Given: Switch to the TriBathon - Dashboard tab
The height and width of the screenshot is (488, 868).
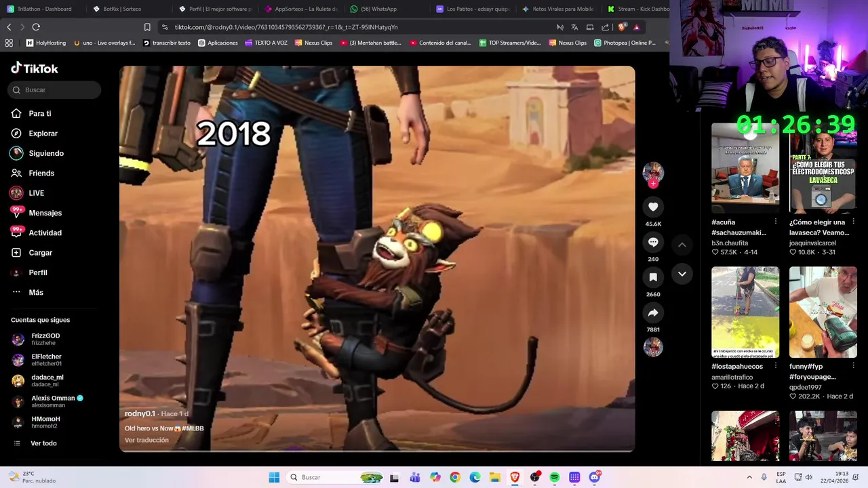Looking at the screenshot, I should point(40,9).
